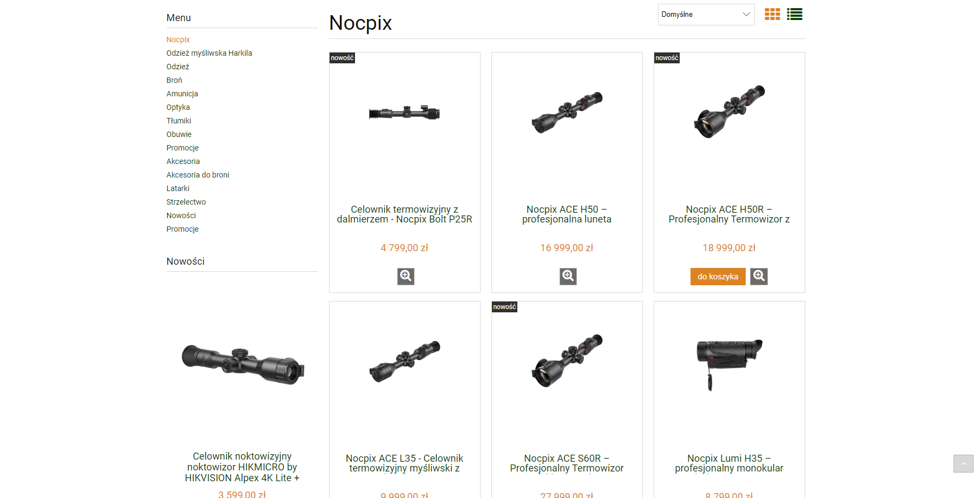Switch to grid view layout
Image resolution: width=980 pixels, height=498 pixels.
772,14
